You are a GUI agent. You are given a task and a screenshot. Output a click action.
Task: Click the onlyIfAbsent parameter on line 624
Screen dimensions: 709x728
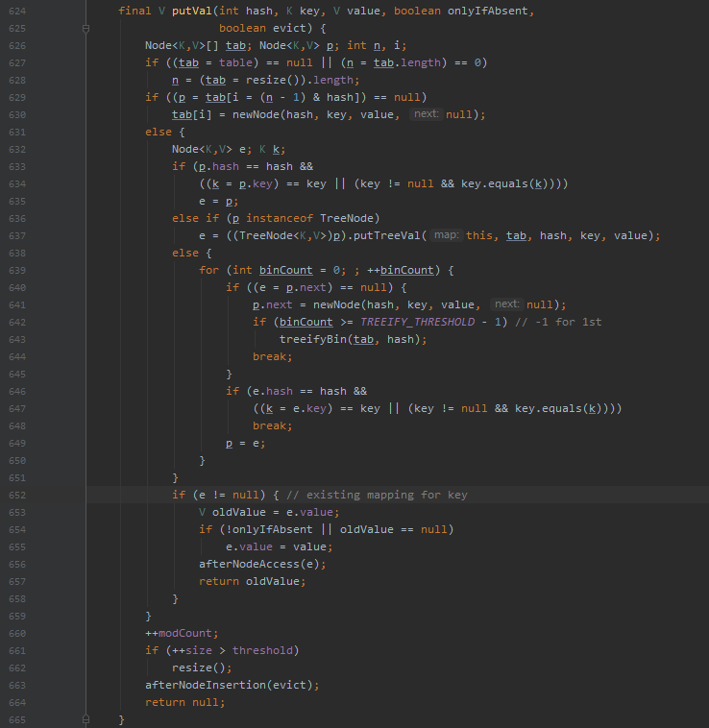point(487,12)
